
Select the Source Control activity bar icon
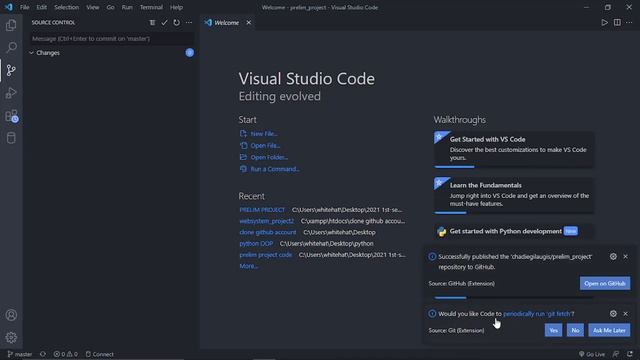click(11, 70)
